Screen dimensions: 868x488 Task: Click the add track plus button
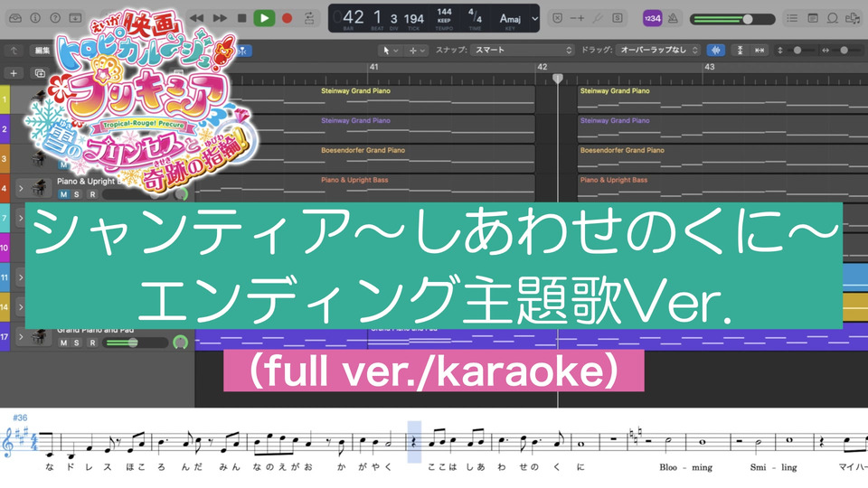[14, 73]
